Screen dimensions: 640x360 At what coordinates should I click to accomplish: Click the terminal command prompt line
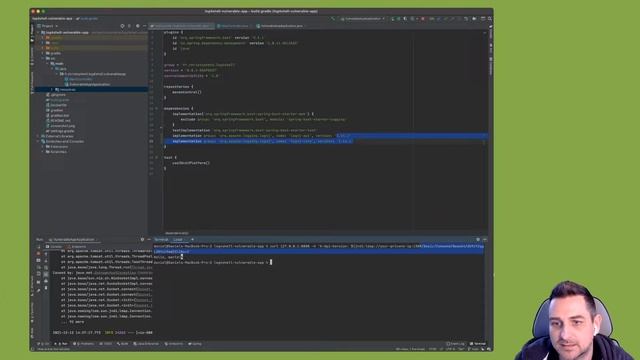pos(212,262)
